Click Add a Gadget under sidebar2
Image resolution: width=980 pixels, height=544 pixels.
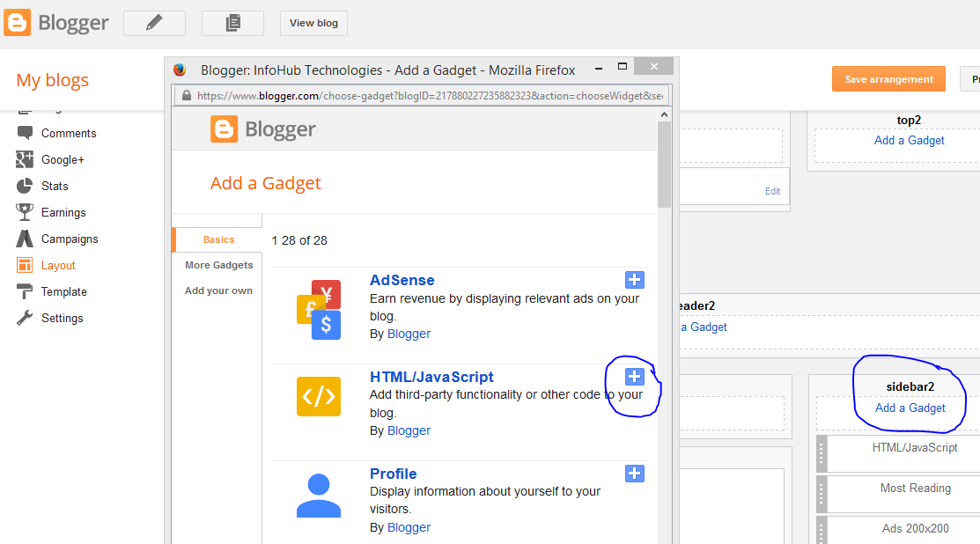coord(910,408)
